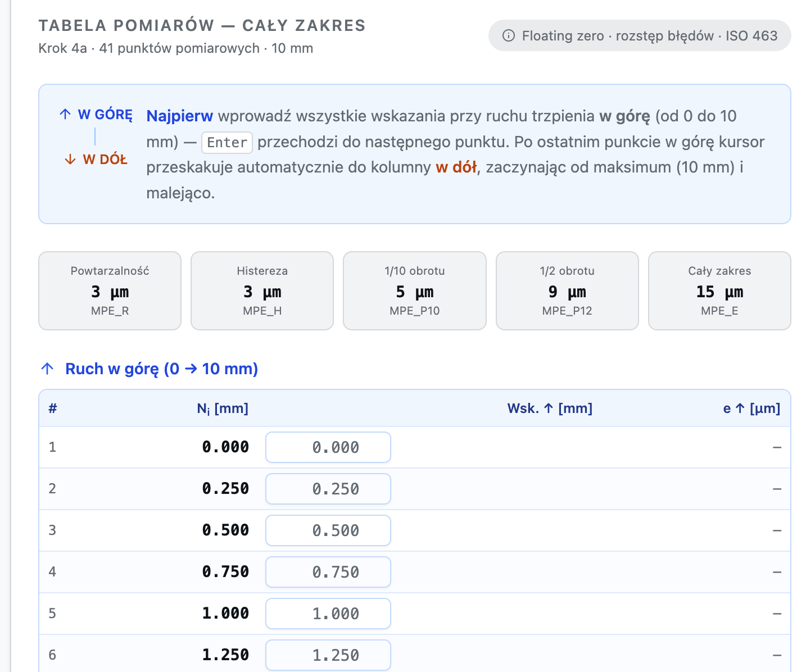Image resolution: width=806 pixels, height=672 pixels.
Task: Click the error dash in row 0.750
Action: tap(777, 573)
